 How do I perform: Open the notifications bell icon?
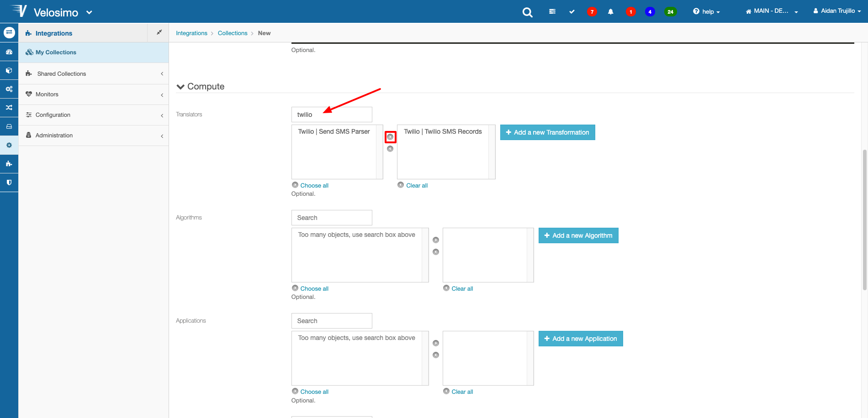tap(611, 11)
